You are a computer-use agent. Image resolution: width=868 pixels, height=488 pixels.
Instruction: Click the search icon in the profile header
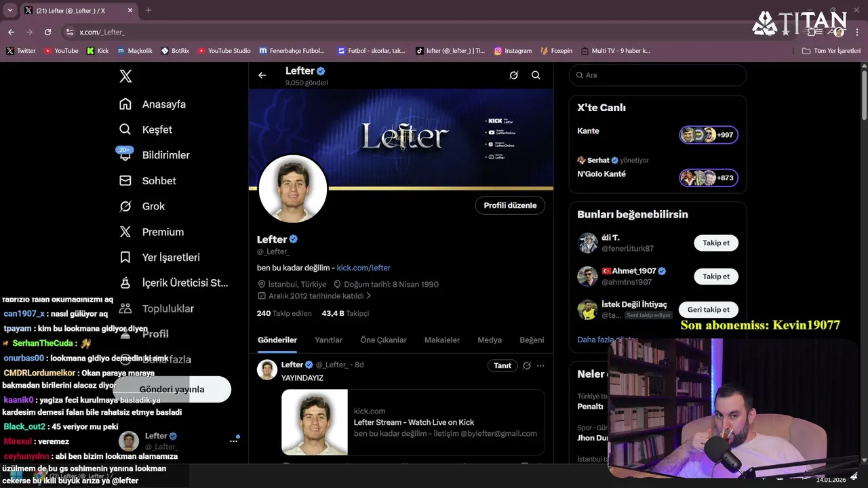536,75
